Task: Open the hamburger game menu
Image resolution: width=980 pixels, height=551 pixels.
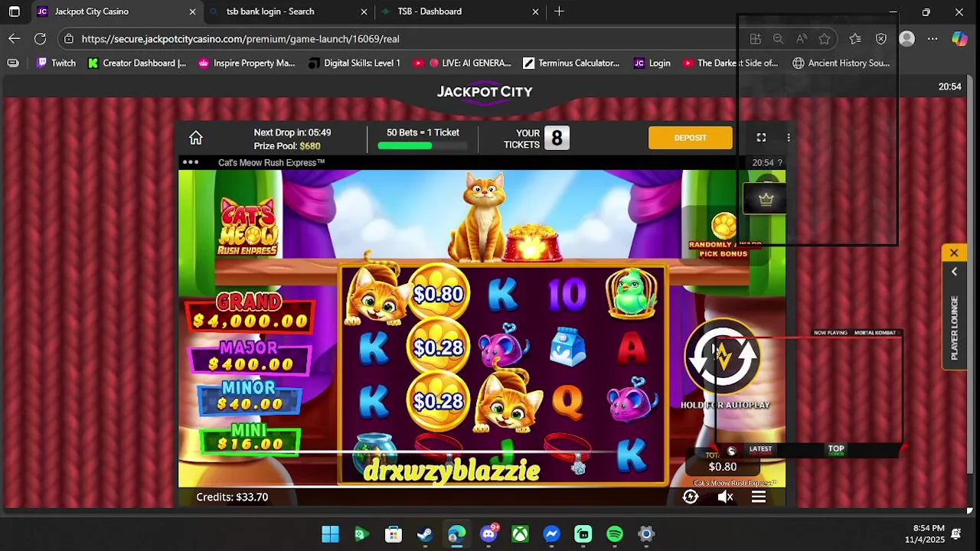Action: [x=759, y=497]
